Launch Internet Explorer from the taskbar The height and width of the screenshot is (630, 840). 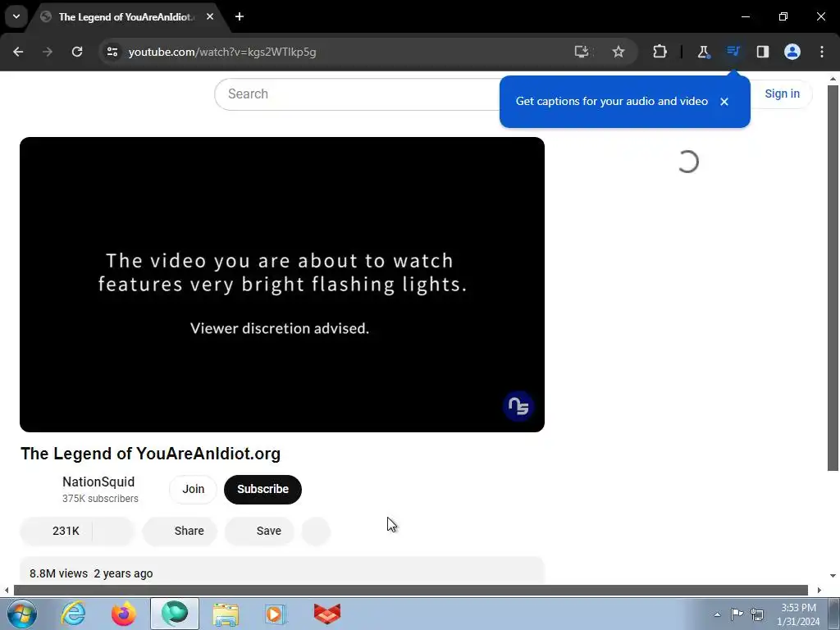73,614
